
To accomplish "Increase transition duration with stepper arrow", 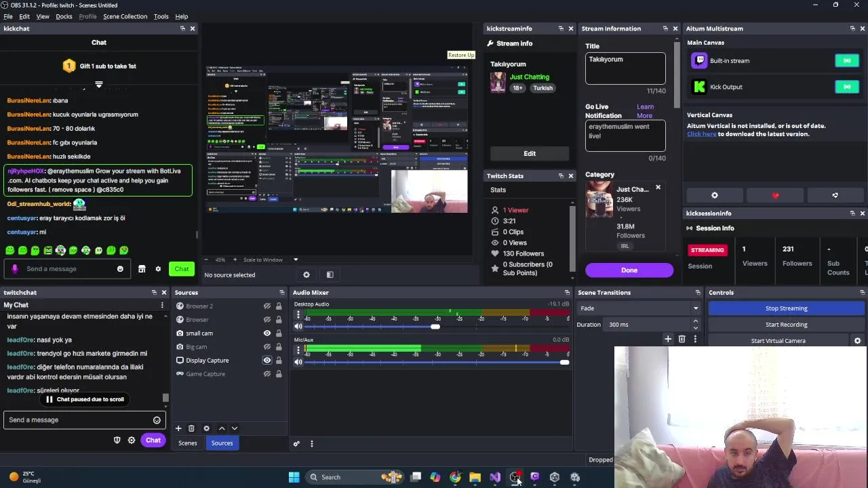I will (696, 322).
